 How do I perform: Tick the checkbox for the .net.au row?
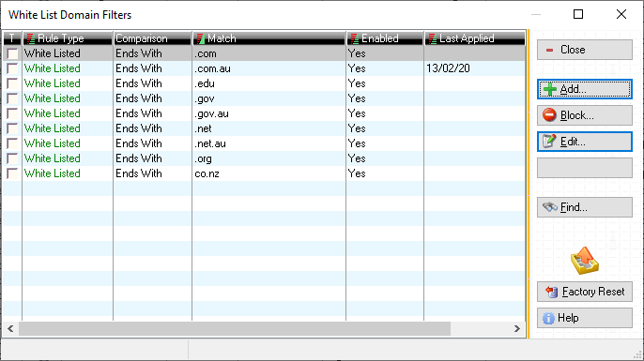point(13,143)
